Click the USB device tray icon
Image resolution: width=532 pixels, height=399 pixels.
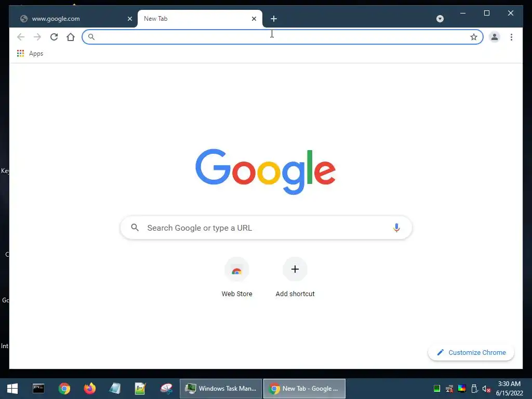[474, 389]
